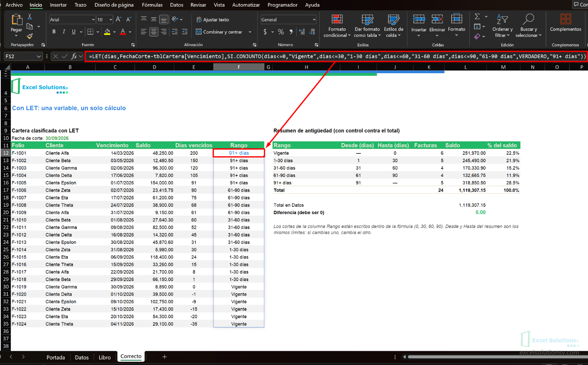Screen dimensions: 588x365
Task: Add a new sheet with plus button
Action: pyautogui.click(x=165, y=357)
